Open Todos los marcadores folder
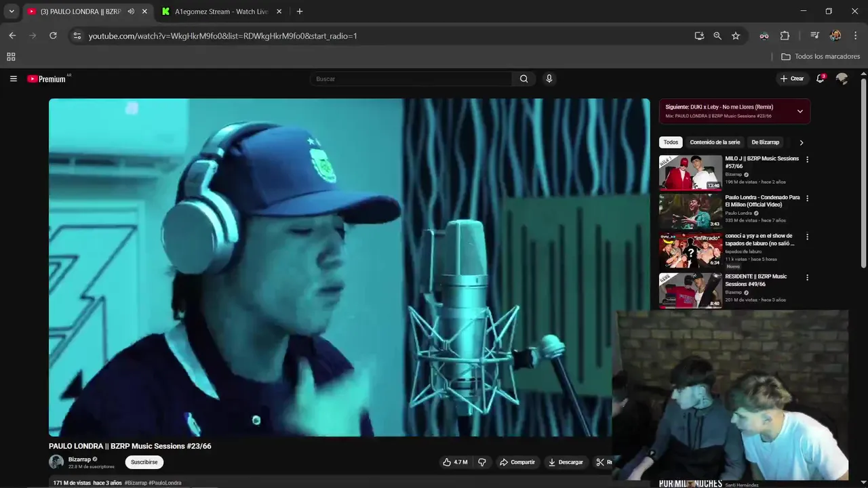The height and width of the screenshot is (488, 868). pos(821,57)
